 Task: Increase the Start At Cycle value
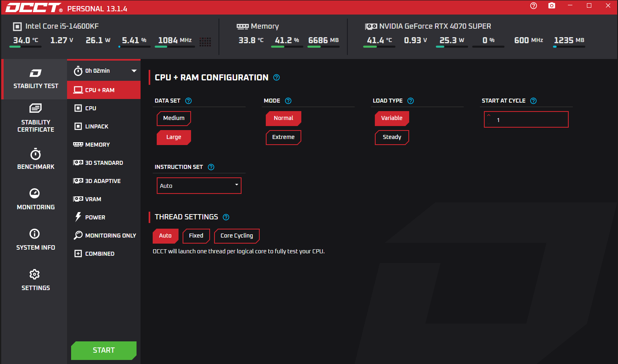pyautogui.click(x=489, y=115)
